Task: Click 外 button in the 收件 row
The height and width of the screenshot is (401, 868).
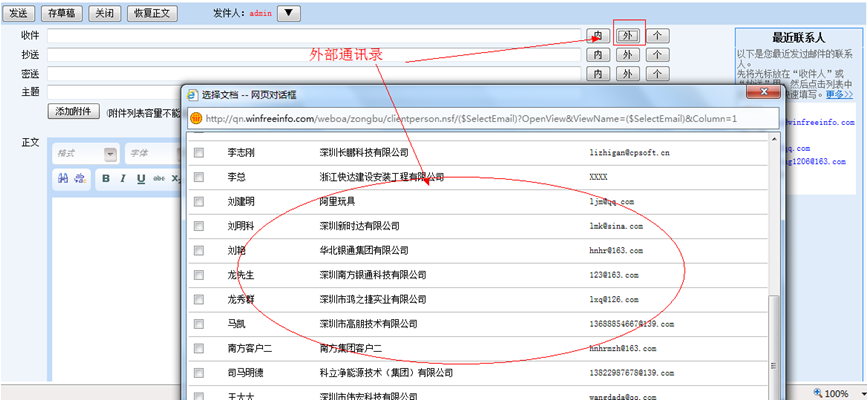Action: (627, 36)
